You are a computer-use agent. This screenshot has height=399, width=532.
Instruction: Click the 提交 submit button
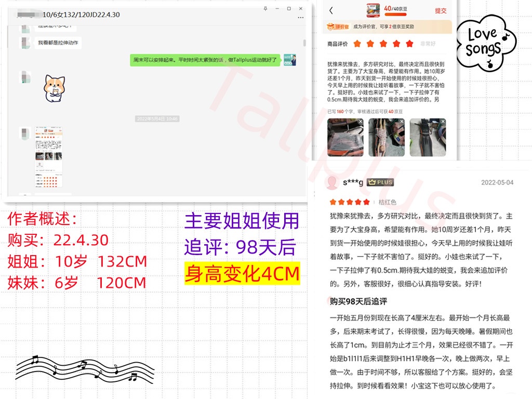pos(440,10)
